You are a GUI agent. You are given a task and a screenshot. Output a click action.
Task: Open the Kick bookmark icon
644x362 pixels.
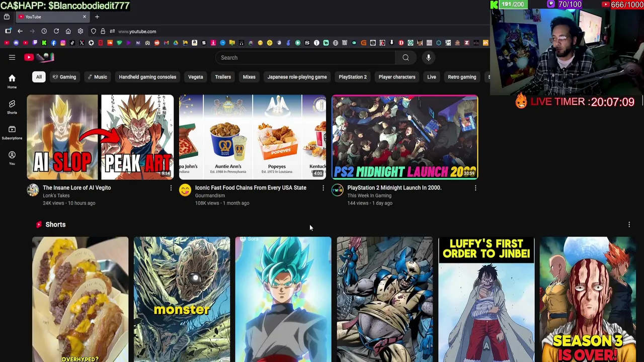point(44,43)
